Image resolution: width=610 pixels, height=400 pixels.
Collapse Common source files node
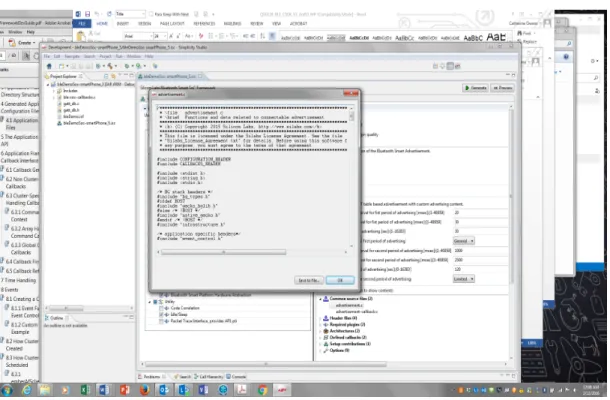point(321,299)
